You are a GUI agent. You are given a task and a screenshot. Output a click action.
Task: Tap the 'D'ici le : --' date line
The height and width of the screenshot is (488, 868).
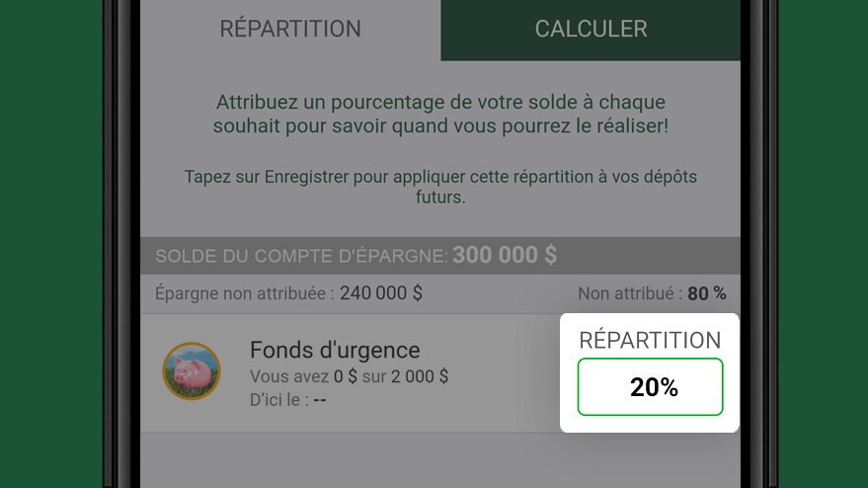click(288, 399)
